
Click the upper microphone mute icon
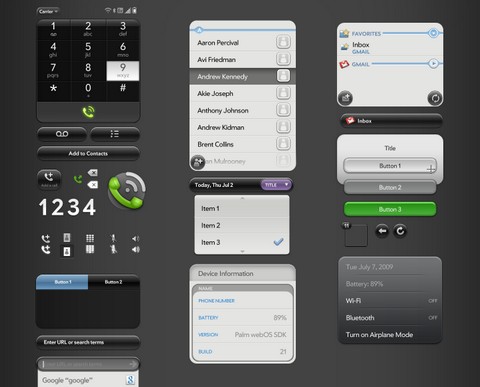(x=113, y=238)
